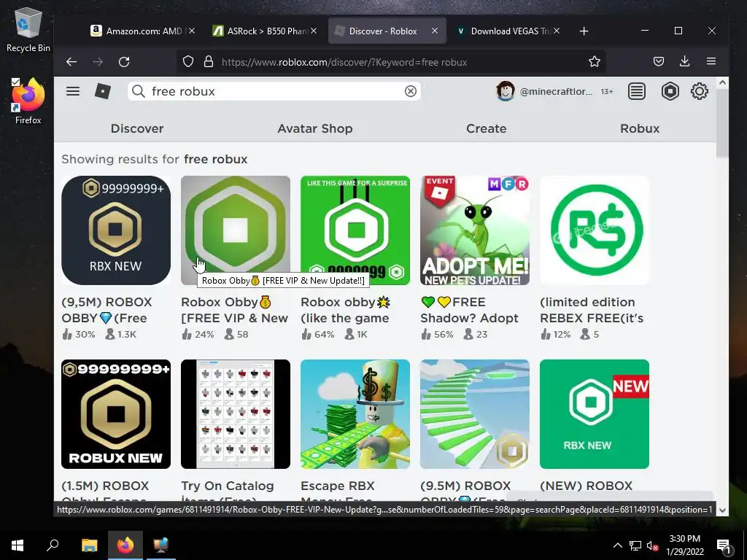Open a new browser tab
This screenshot has height=560, width=747.
pyautogui.click(x=584, y=31)
